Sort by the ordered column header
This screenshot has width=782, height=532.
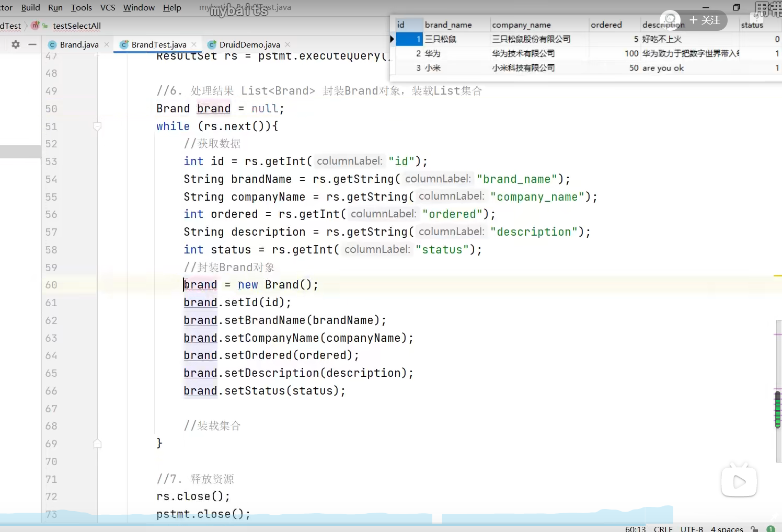[x=615, y=25]
